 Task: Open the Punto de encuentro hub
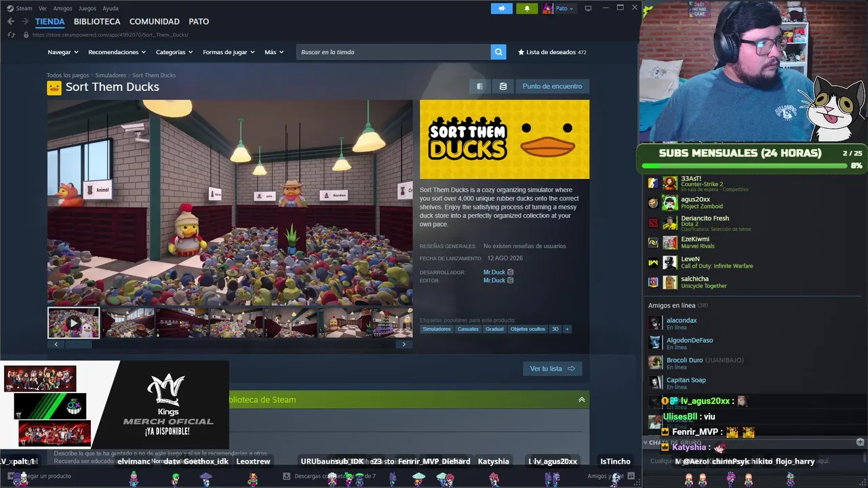552,86
